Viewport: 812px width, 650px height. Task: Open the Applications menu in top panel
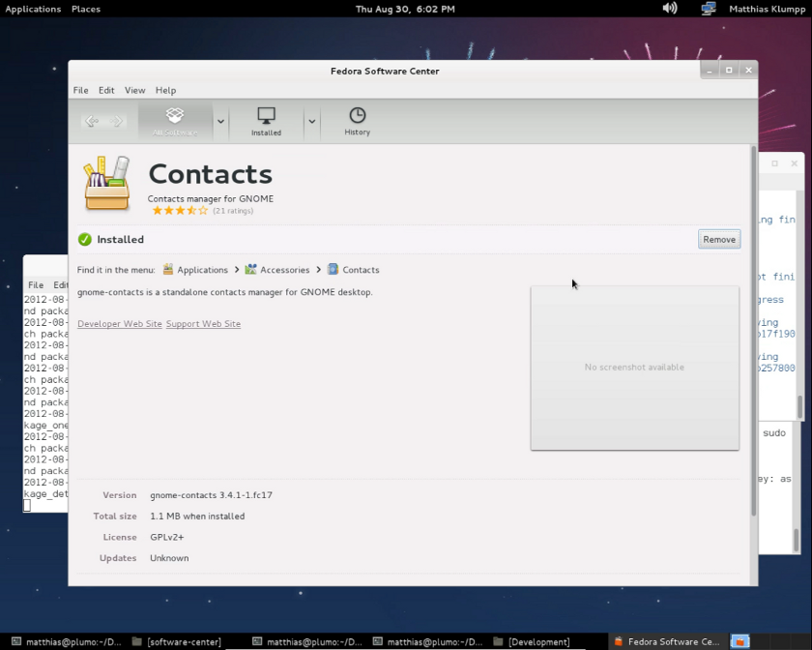(33, 9)
